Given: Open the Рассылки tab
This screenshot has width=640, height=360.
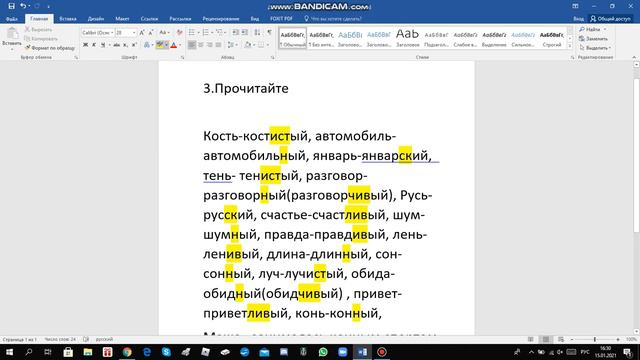Looking at the screenshot, I should pyautogui.click(x=180, y=19).
